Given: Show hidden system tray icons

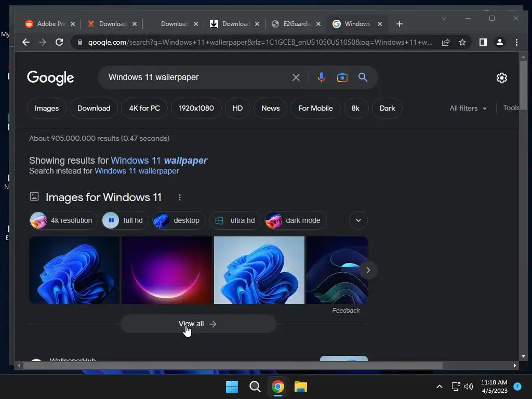Looking at the screenshot, I should point(440,387).
